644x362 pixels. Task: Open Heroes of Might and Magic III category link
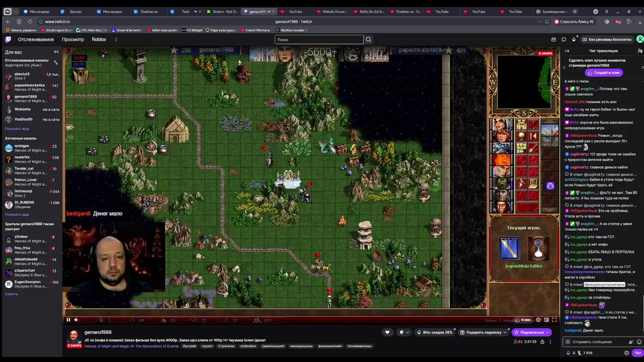pyautogui.click(x=131, y=346)
